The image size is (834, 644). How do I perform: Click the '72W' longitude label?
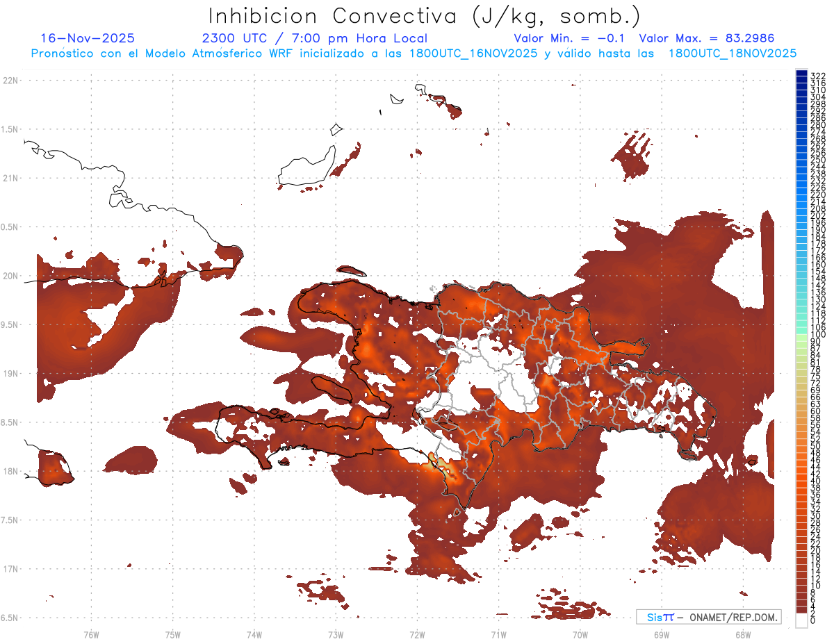[x=417, y=634]
